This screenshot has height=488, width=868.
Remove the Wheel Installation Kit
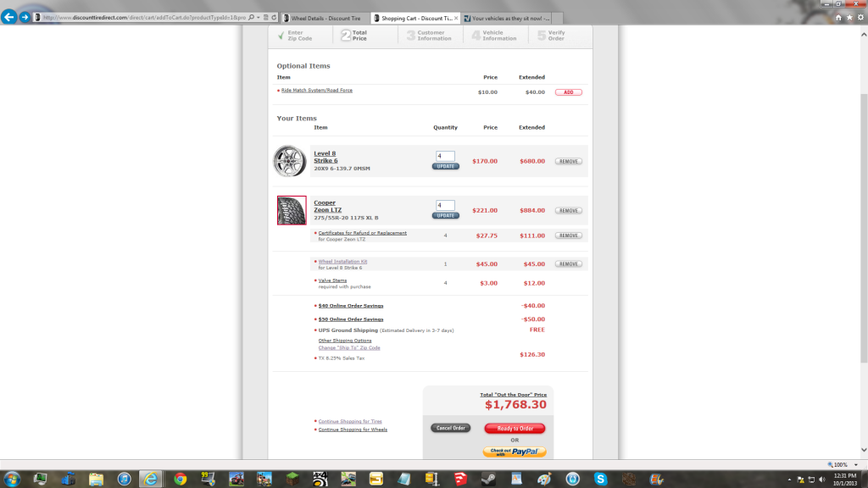pyautogui.click(x=569, y=264)
